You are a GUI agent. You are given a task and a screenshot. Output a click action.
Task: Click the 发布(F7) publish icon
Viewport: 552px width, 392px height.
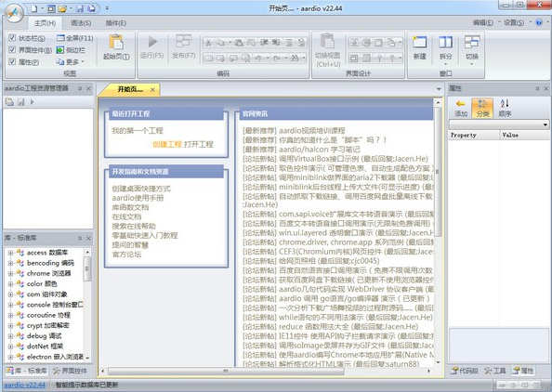tap(183, 41)
